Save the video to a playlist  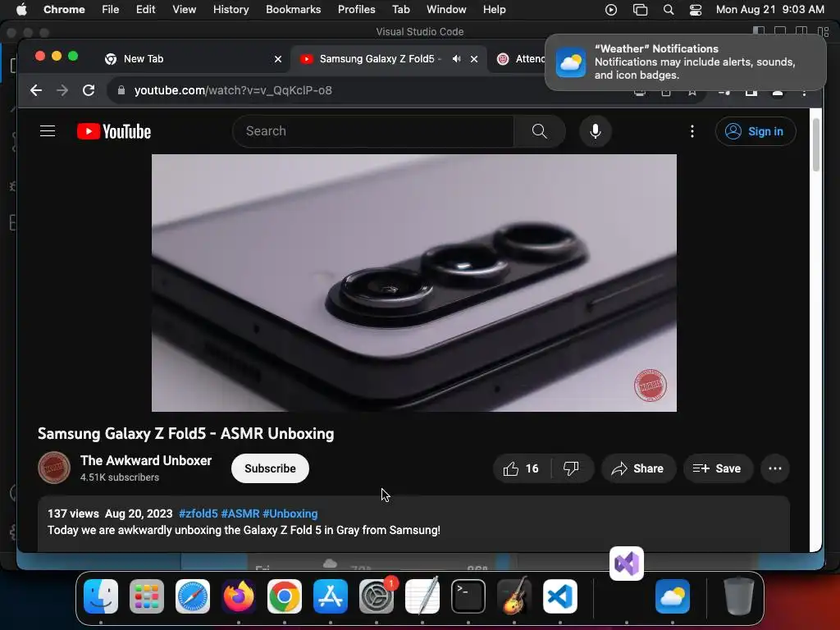pos(718,468)
